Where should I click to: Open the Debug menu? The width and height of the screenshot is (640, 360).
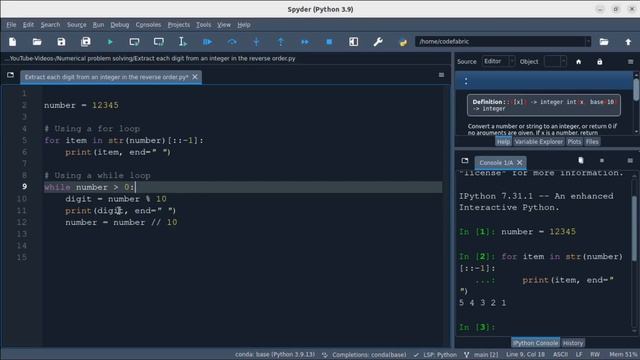click(120, 25)
